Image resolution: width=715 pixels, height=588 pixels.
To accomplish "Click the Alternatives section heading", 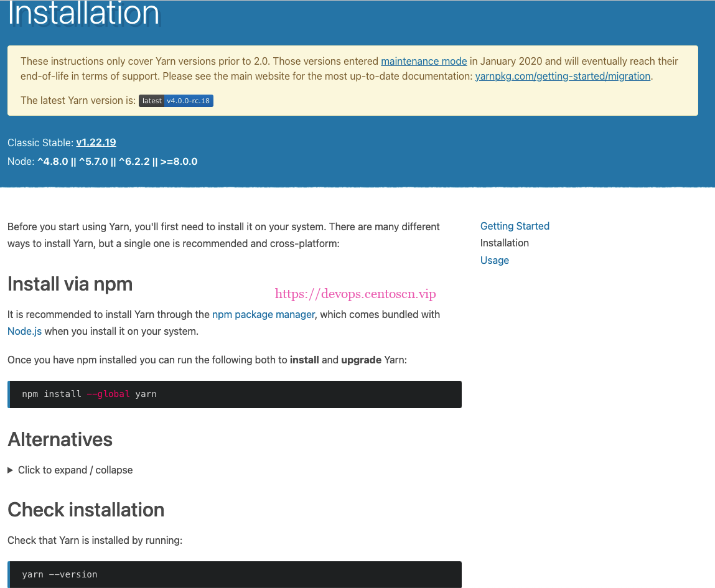I will click(x=60, y=440).
